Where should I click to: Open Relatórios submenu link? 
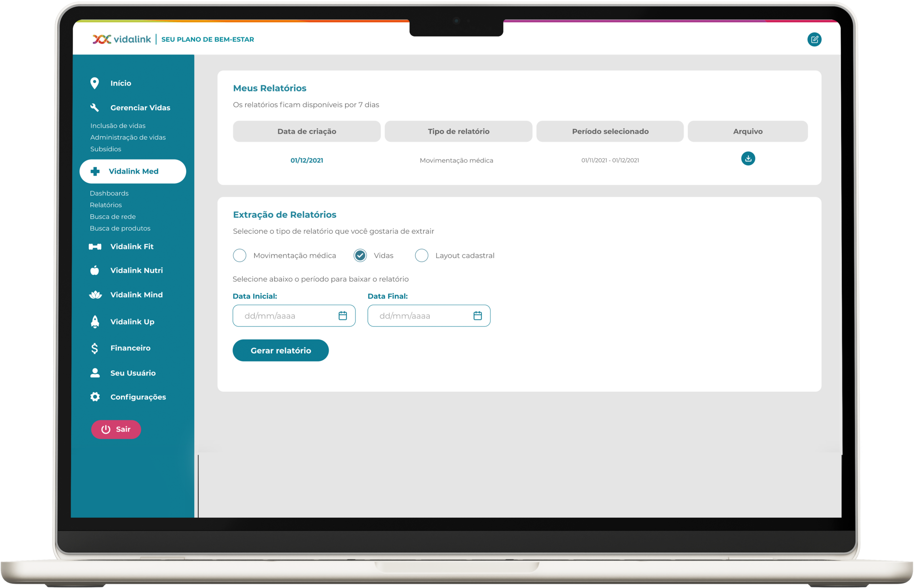[105, 205]
